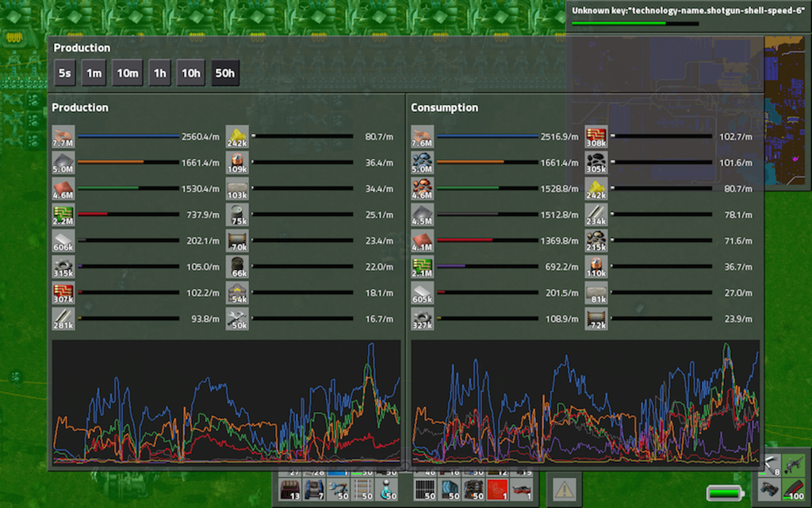Click iron gear wheel icon in Production
The height and width of the screenshot is (508, 812).
point(63,267)
